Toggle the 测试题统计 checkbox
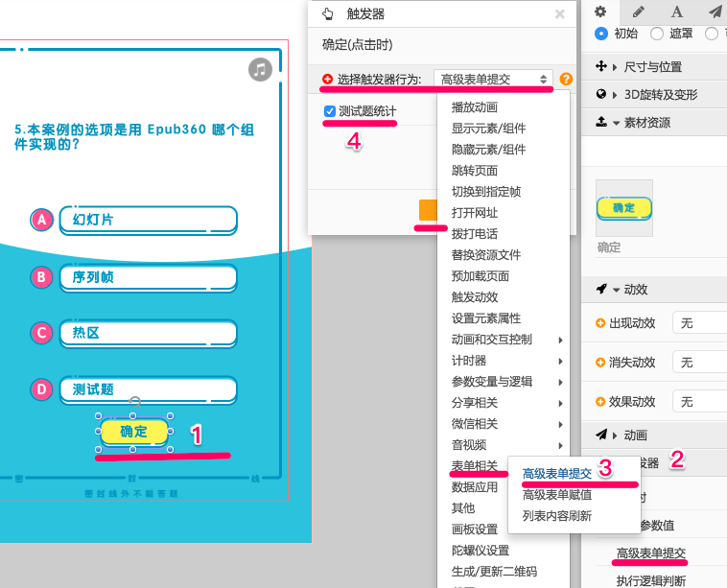The height and width of the screenshot is (588, 727). click(330, 111)
